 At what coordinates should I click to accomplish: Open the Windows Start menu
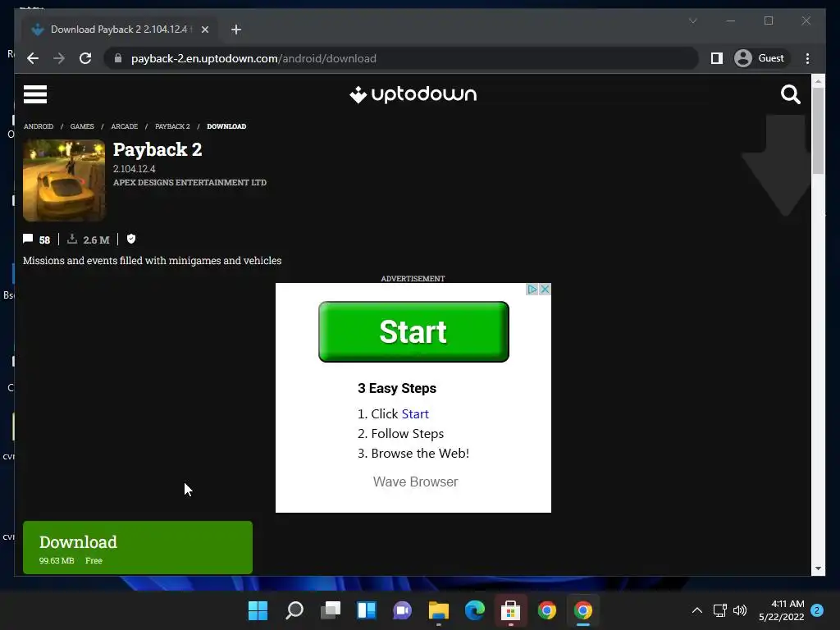(x=258, y=610)
